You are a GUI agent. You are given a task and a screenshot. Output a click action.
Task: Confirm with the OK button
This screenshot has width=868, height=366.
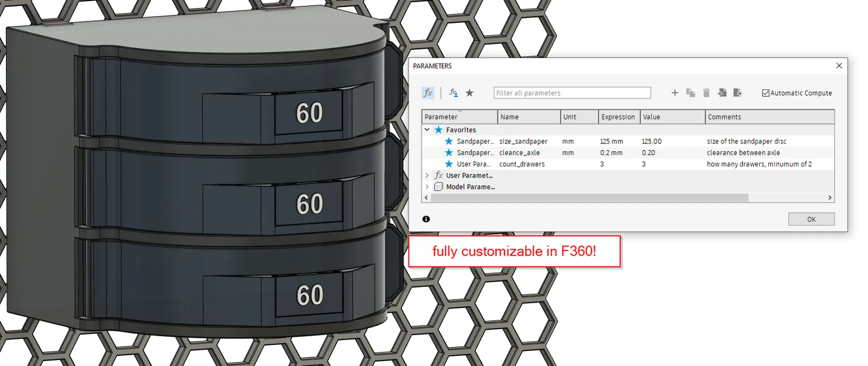[x=811, y=219]
